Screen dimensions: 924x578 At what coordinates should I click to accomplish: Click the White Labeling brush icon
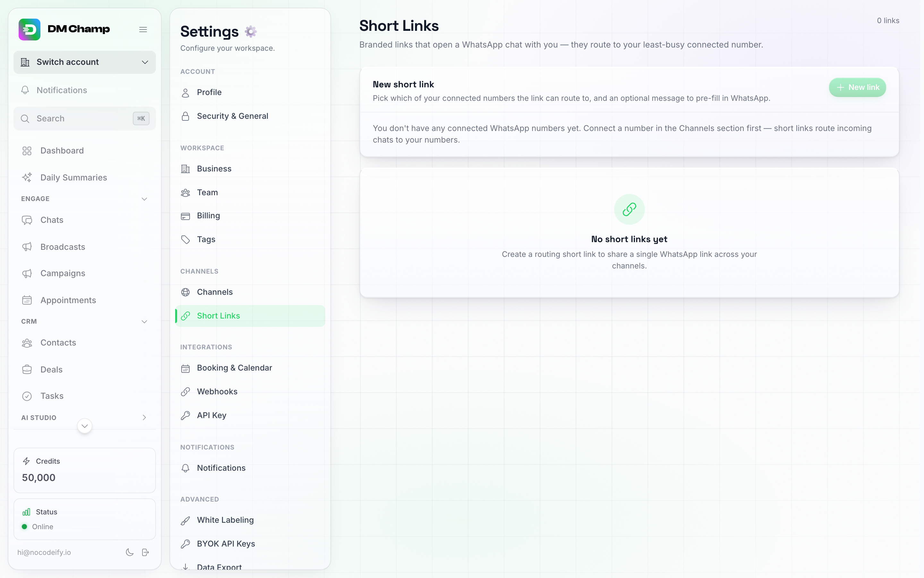point(185,520)
